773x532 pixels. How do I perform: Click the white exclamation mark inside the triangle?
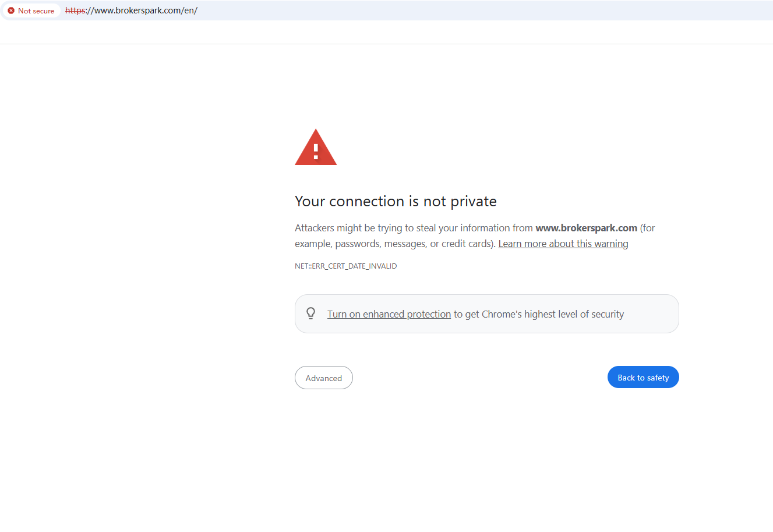tap(316, 152)
